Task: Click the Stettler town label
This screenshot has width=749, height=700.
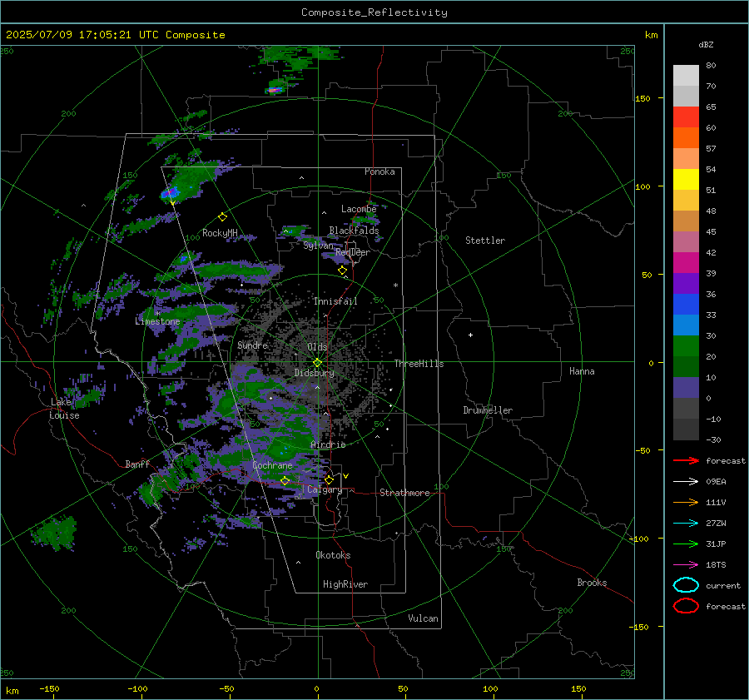Action: pyautogui.click(x=485, y=241)
